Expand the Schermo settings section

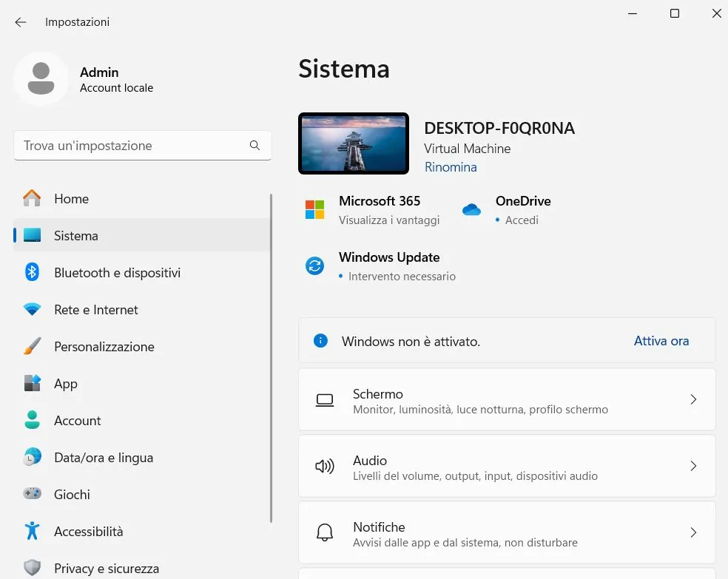coord(507,399)
